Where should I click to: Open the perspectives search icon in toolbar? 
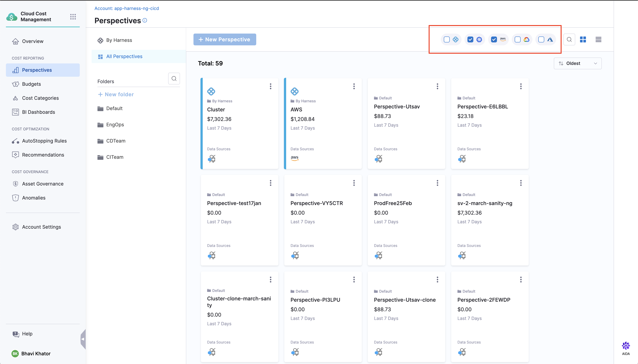(x=569, y=39)
